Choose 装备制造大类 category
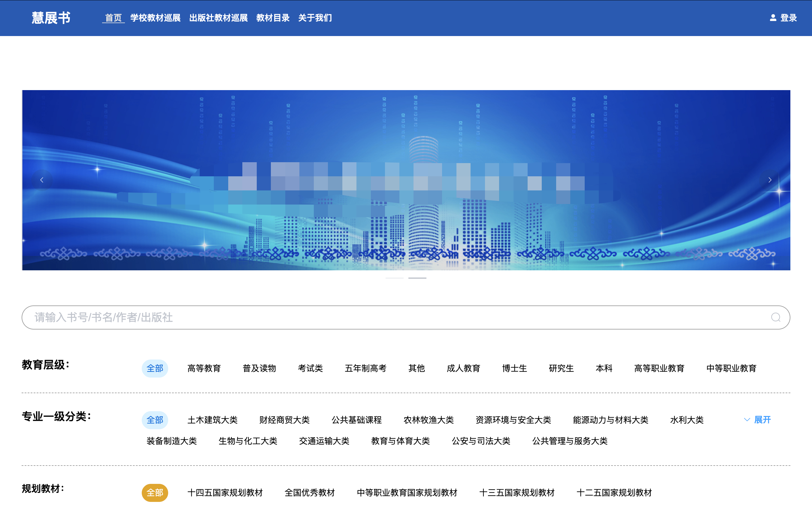 pos(171,441)
